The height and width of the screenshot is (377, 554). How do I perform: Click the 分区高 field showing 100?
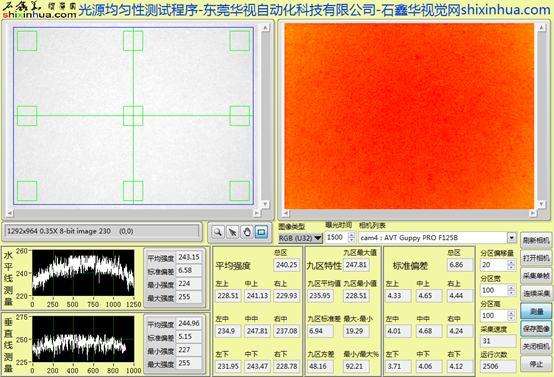[494, 316]
